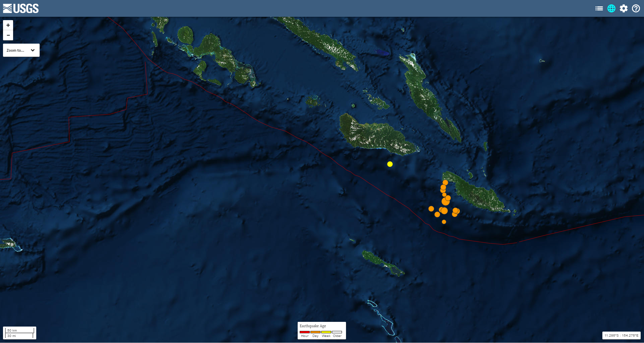Click the orange Day swatch in legend
The width and height of the screenshot is (644, 343).
point(315,332)
